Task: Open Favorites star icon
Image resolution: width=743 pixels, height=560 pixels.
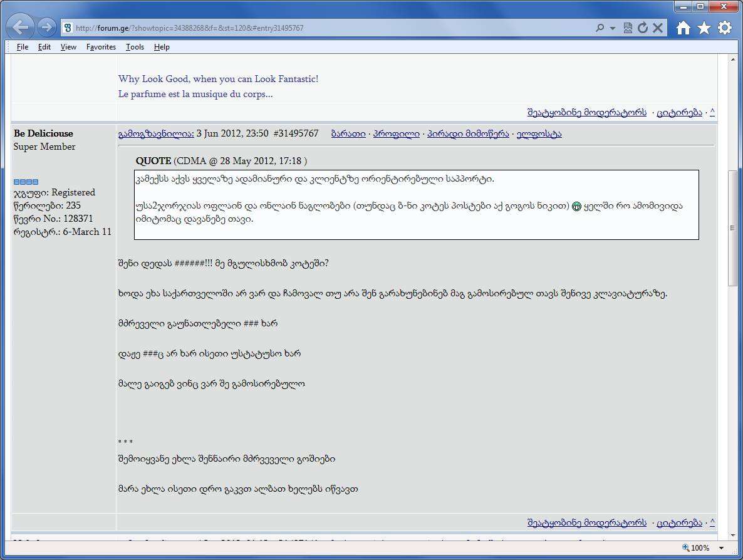Action: pos(704,28)
